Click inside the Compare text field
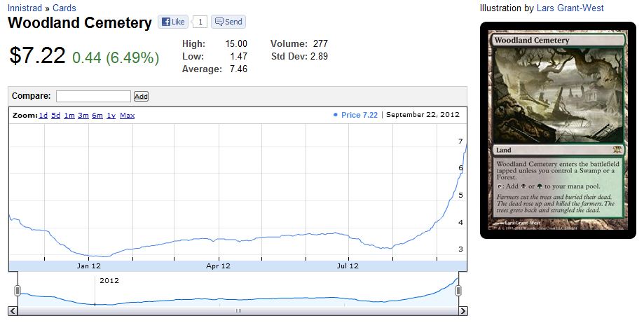 pyautogui.click(x=93, y=96)
